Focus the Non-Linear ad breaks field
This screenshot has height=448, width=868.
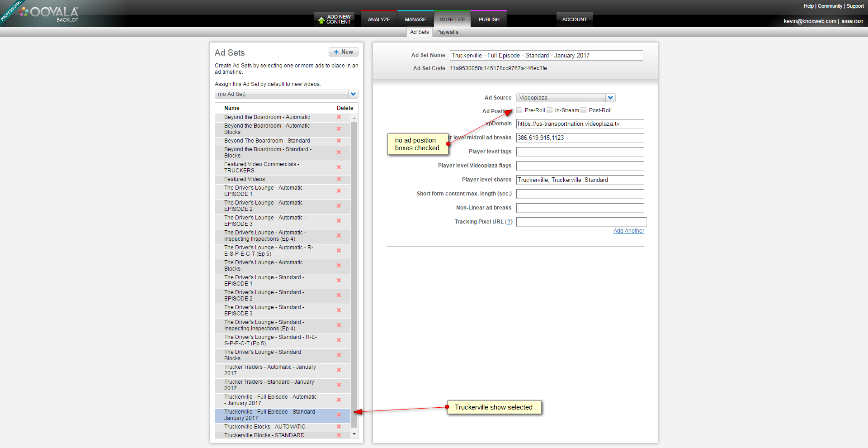[580, 208]
